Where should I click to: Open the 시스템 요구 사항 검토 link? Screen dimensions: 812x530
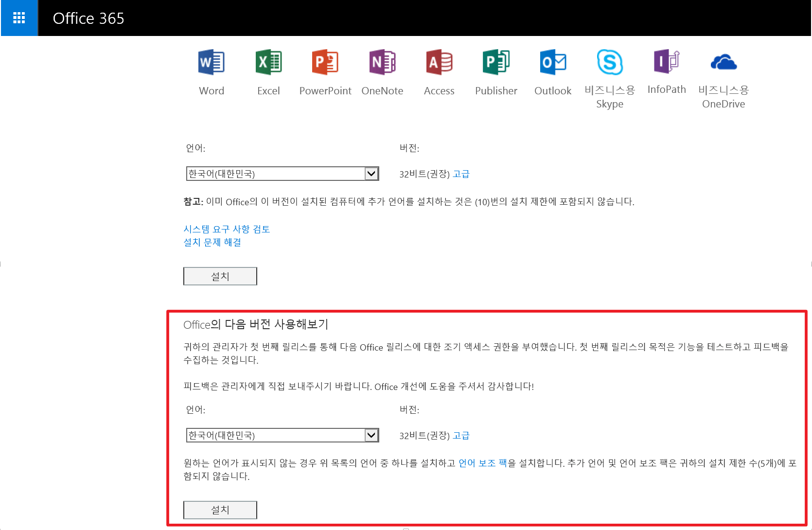coord(227,229)
